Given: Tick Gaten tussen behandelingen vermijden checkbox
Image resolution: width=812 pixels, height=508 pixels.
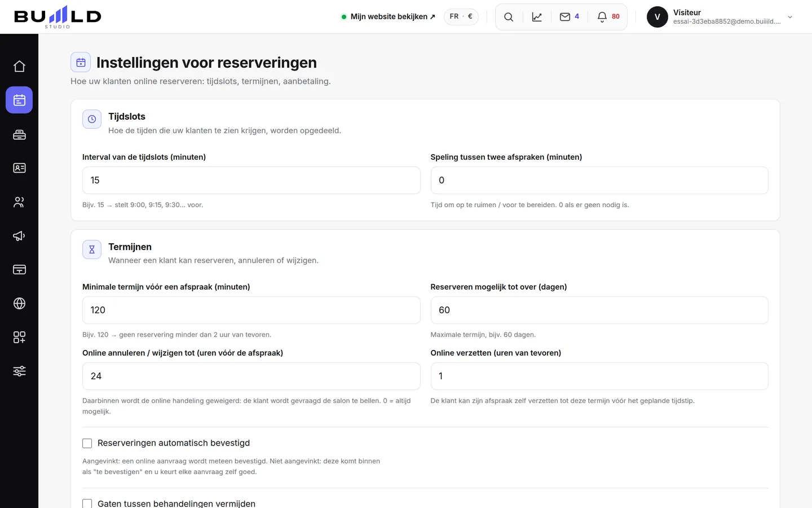Looking at the screenshot, I should click(87, 503).
